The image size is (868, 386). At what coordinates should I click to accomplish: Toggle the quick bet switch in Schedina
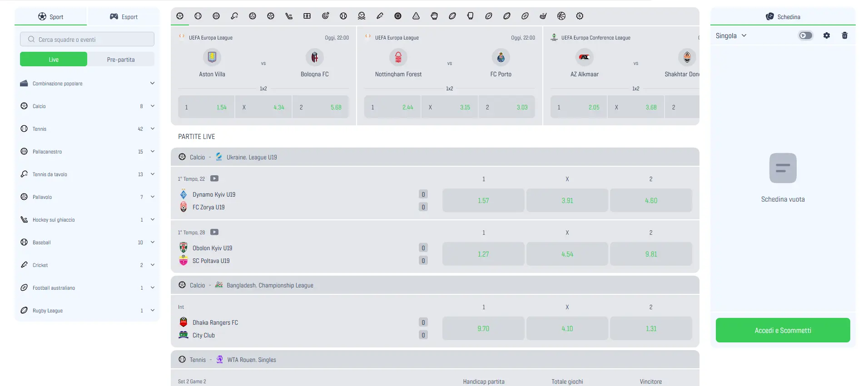pos(806,35)
